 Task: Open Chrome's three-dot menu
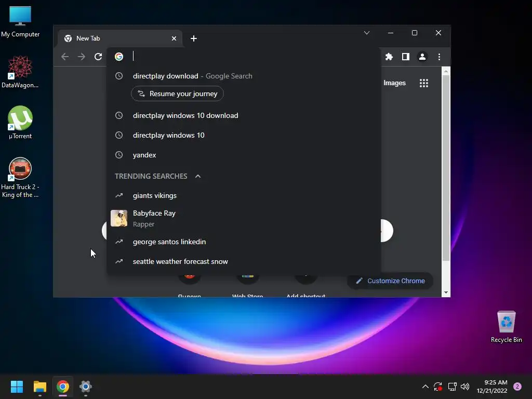point(439,57)
